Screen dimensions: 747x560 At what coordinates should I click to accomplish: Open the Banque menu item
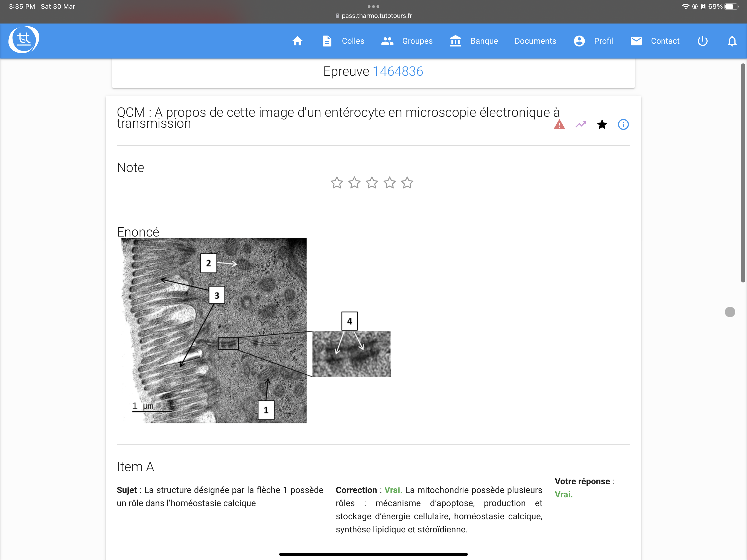click(x=484, y=41)
